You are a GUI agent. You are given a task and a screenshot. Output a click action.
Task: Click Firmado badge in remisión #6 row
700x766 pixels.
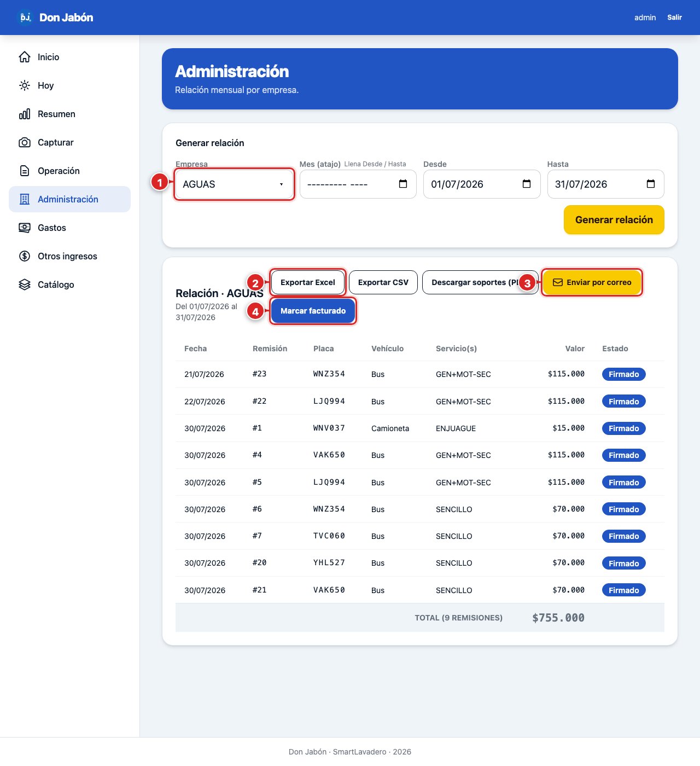click(624, 509)
